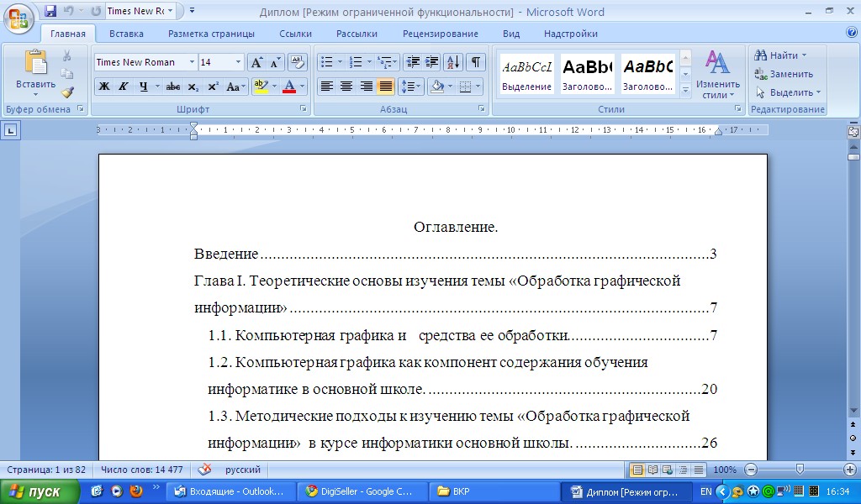Click the Grow Font icon
Screen dimensions: 861x504
point(256,62)
